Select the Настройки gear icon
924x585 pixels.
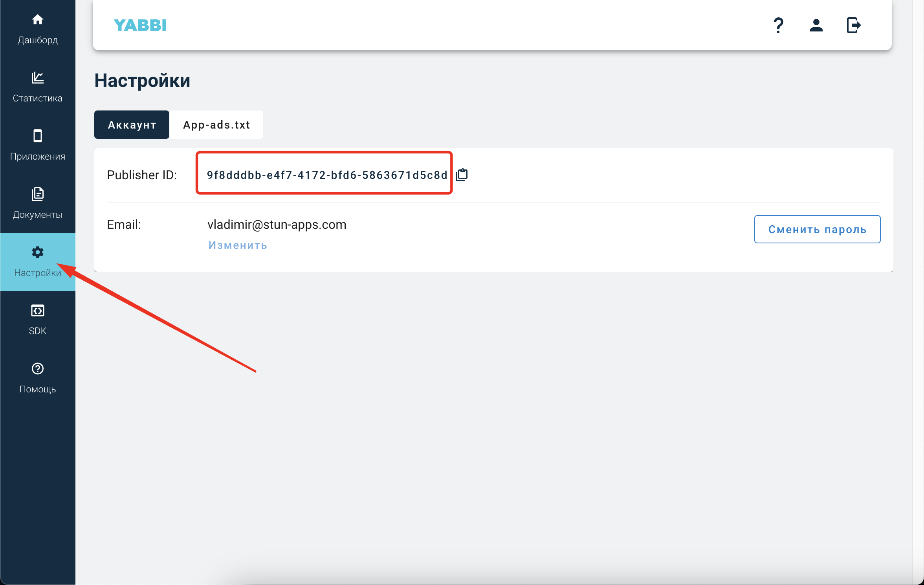38,252
